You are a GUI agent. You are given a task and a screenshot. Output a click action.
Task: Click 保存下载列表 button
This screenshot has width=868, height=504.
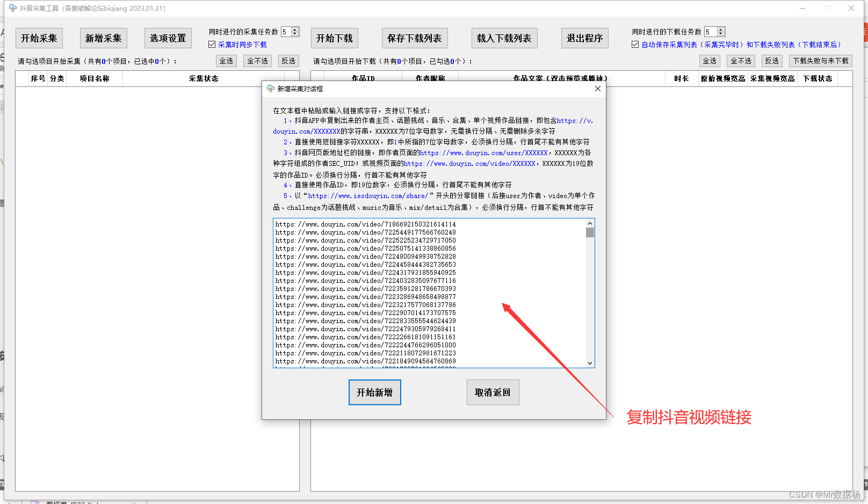[x=415, y=38]
